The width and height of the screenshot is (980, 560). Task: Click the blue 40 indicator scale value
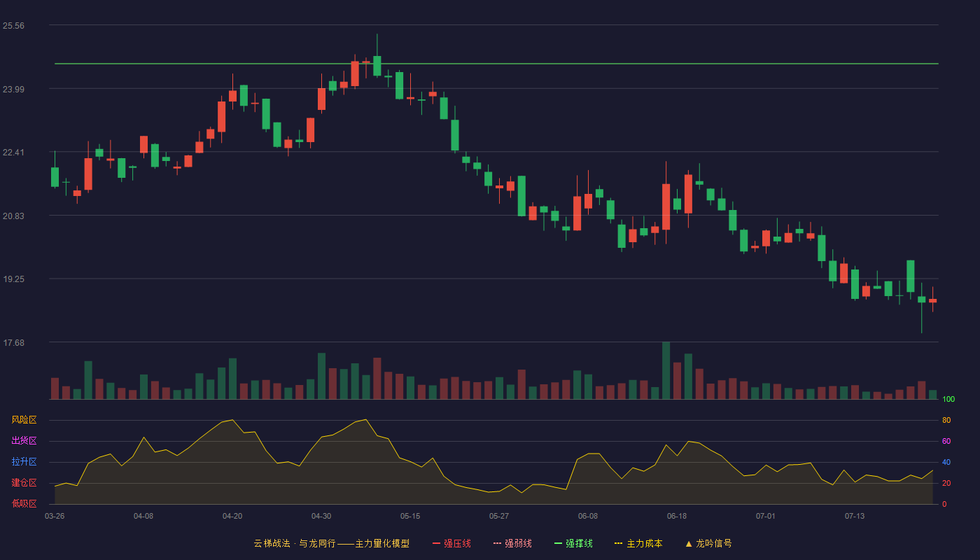coord(946,463)
